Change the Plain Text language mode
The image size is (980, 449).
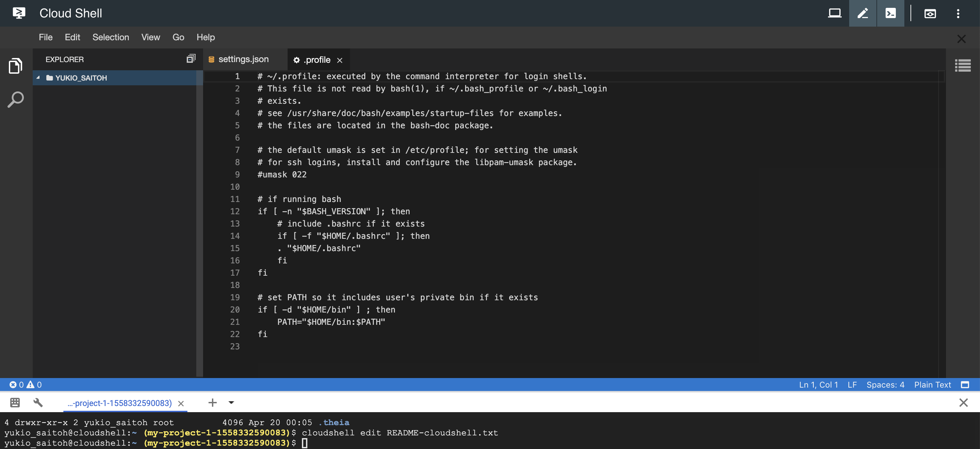[932, 385]
